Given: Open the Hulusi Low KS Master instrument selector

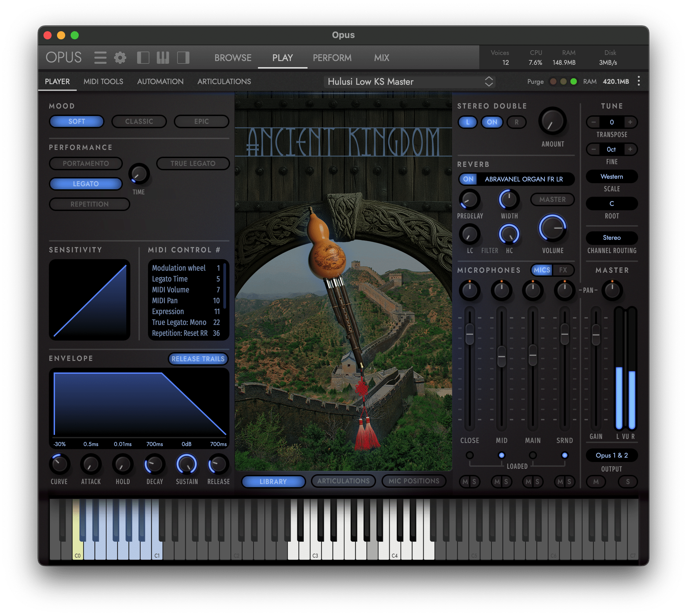Looking at the screenshot, I should point(410,81).
